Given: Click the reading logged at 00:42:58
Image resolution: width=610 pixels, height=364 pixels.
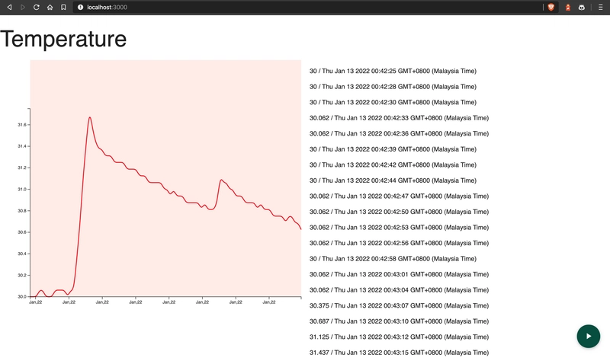Looking at the screenshot, I should [x=393, y=259].
